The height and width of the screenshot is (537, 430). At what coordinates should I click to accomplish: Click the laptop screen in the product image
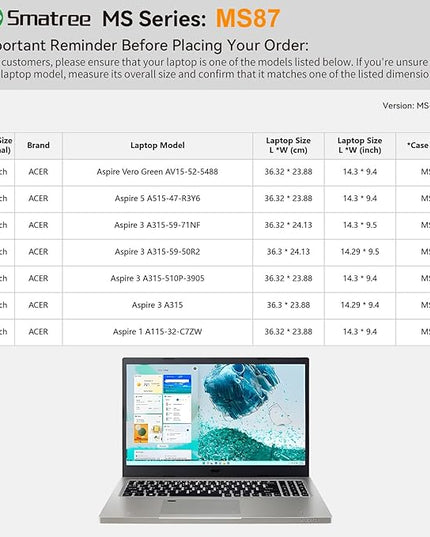(x=216, y=414)
